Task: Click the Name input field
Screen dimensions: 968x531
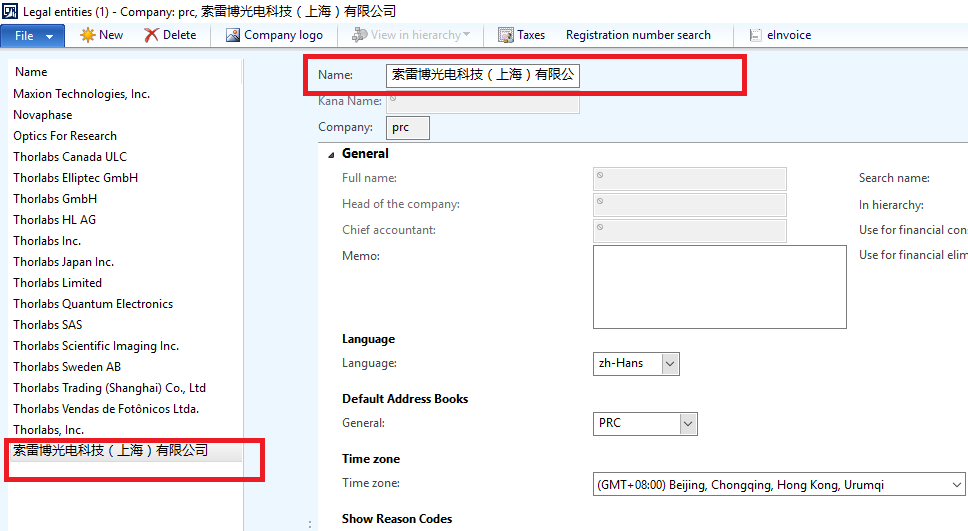Action: 483,75
